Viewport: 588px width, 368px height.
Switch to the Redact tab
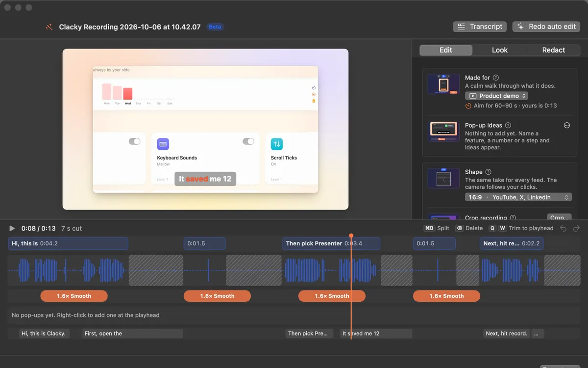554,50
